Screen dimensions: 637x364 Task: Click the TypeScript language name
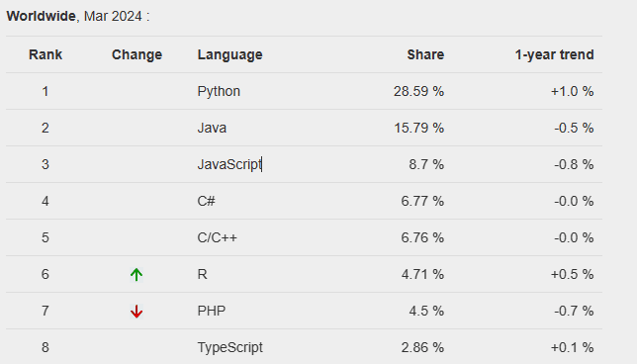(230, 347)
